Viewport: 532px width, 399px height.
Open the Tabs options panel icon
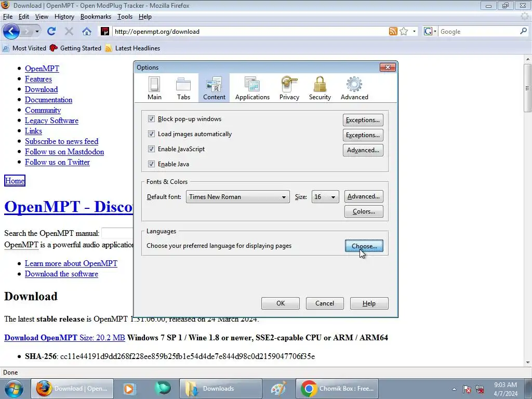click(183, 88)
